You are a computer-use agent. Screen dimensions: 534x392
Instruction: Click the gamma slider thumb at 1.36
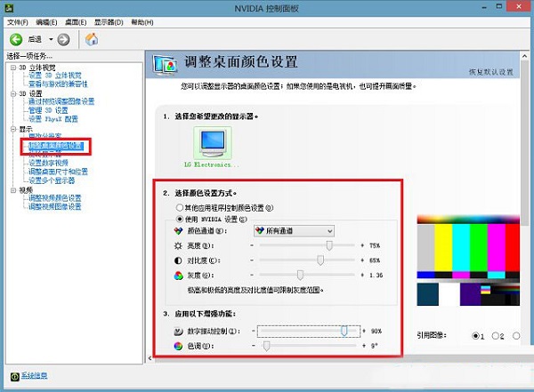tap(300, 275)
